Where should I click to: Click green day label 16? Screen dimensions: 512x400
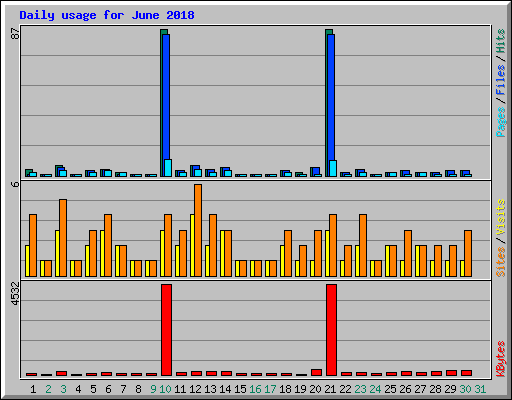coord(255,389)
